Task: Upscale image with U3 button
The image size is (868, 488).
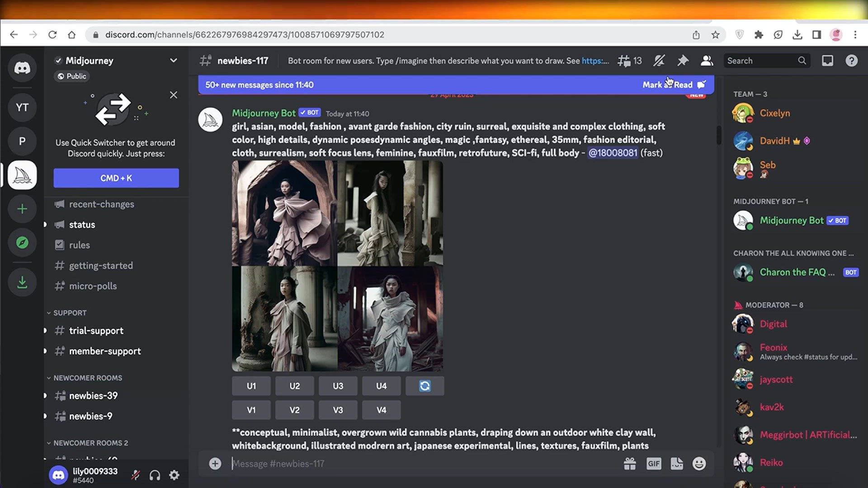Action: pos(338,386)
